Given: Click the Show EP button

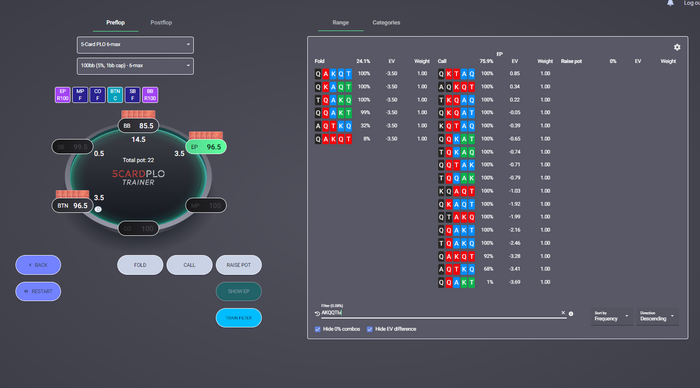Looking at the screenshot, I should (239, 291).
